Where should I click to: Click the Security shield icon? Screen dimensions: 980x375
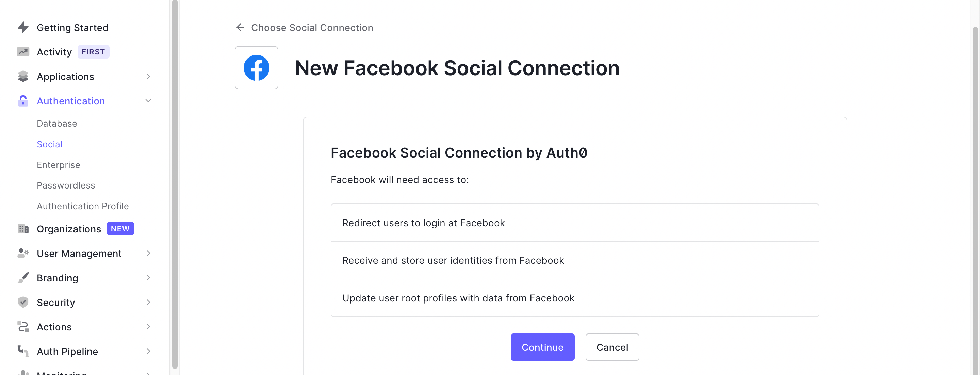point(23,302)
